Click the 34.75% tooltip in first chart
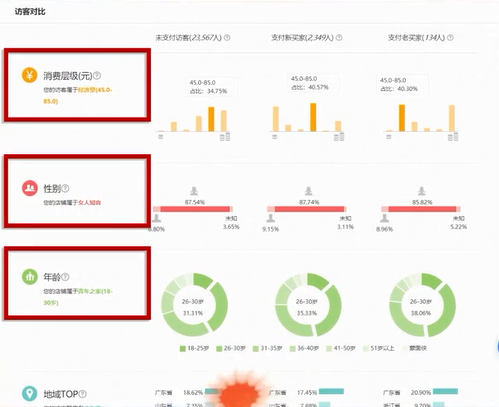499x407 pixels. (x=212, y=87)
